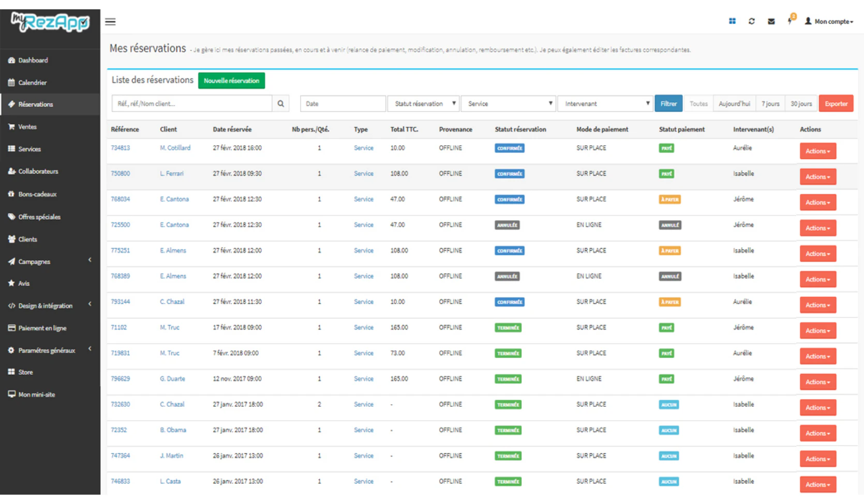
Task: Toggle the hamburger sidebar menu icon
Action: (x=110, y=22)
